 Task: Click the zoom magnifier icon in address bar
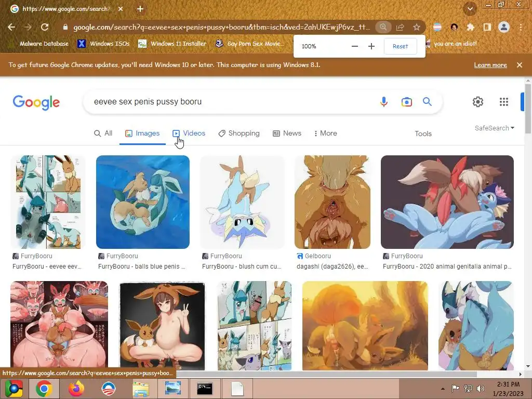point(383,27)
